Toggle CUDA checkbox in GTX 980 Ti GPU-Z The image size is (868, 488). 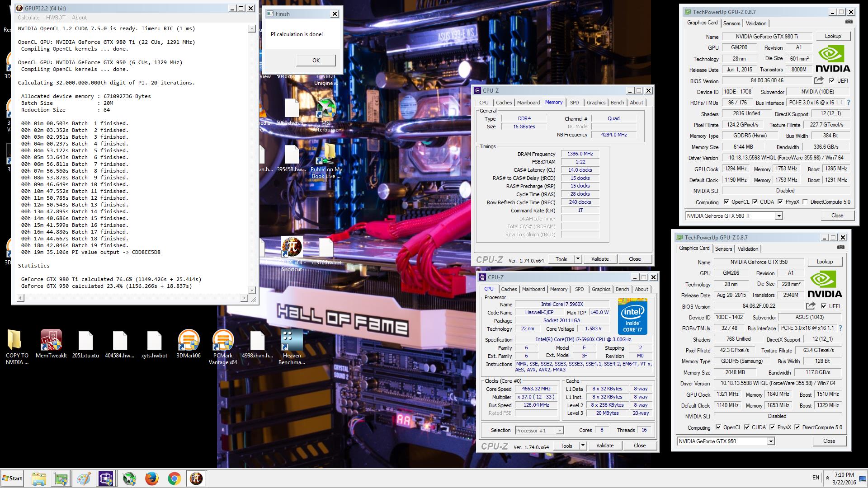tap(755, 202)
